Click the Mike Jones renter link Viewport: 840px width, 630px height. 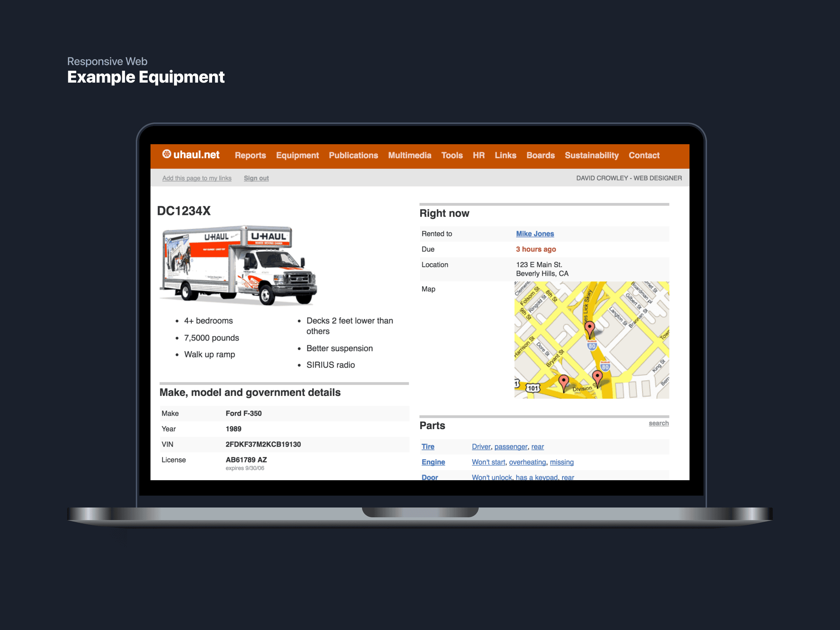(x=534, y=233)
